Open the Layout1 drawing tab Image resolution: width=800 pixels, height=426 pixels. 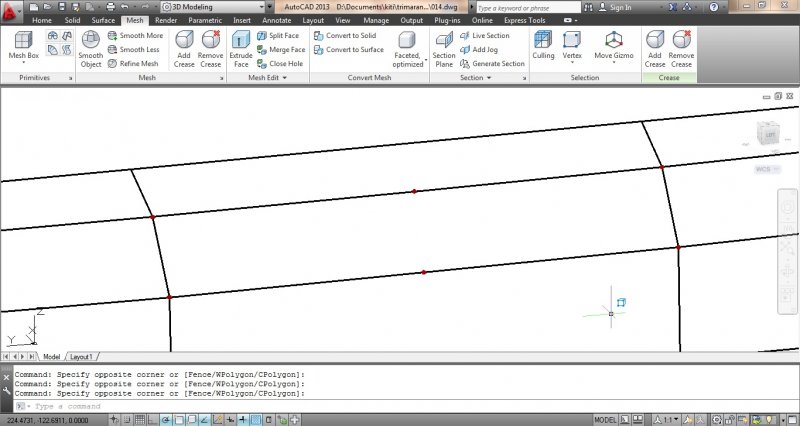click(x=82, y=357)
